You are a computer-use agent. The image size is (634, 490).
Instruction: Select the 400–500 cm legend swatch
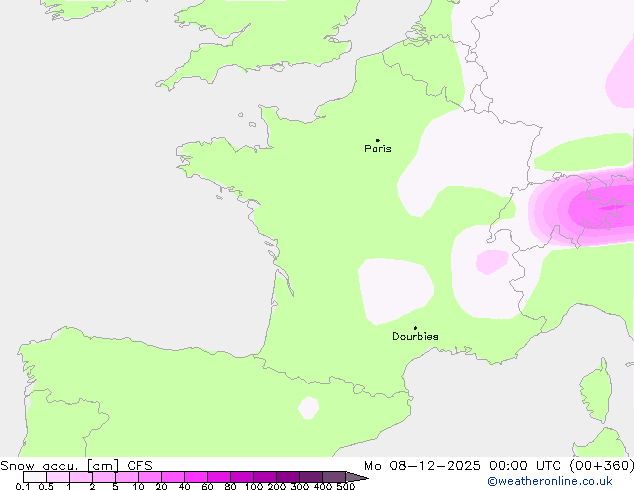(334, 477)
